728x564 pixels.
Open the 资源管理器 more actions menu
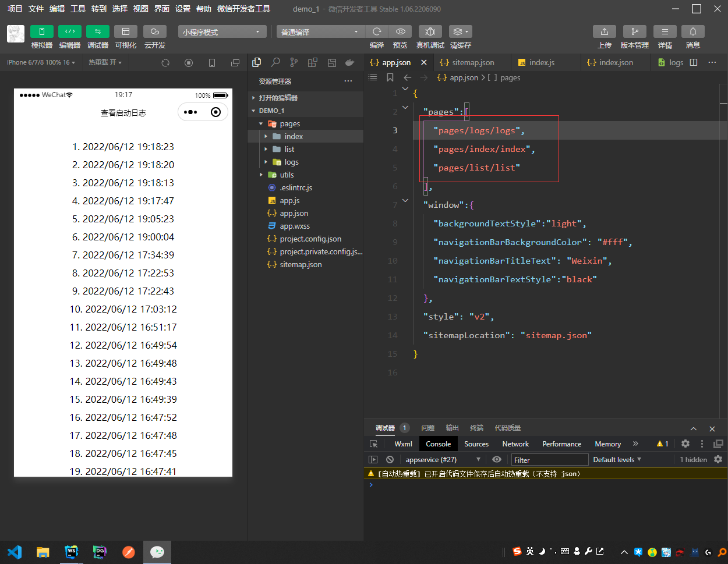click(x=348, y=81)
